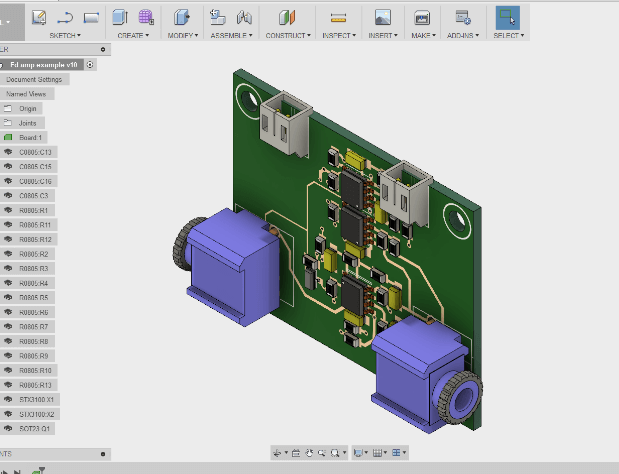Click the Insert image icon
Screen dimensions: 619x474
[382, 17]
